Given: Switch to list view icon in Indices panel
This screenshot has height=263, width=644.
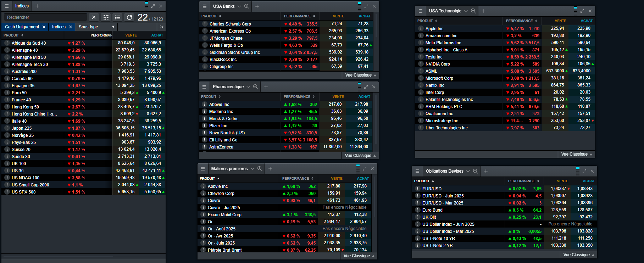Looking at the screenshot, I should (x=118, y=17).
